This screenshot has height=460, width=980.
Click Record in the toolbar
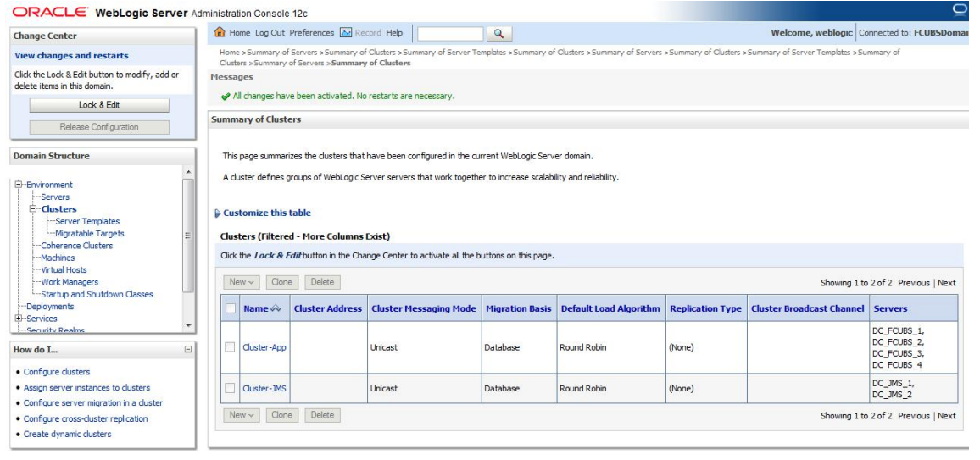coord(368,33)
